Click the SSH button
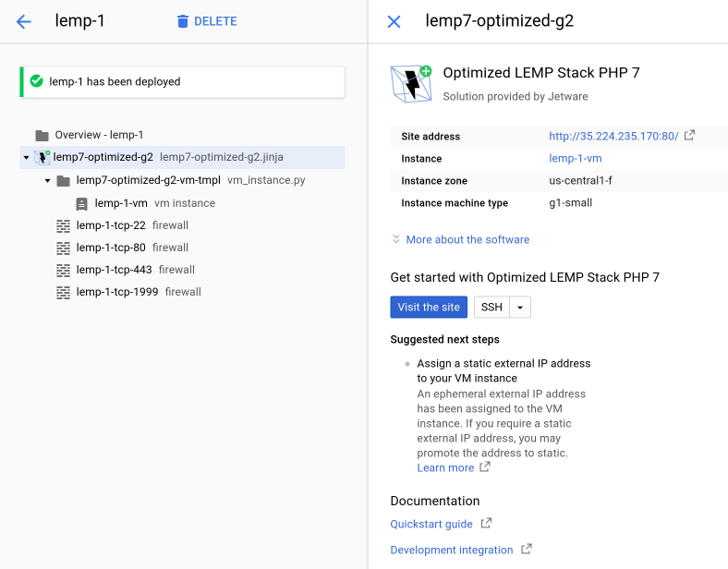Viewport: 728px width, 569px height. [491, 308]
